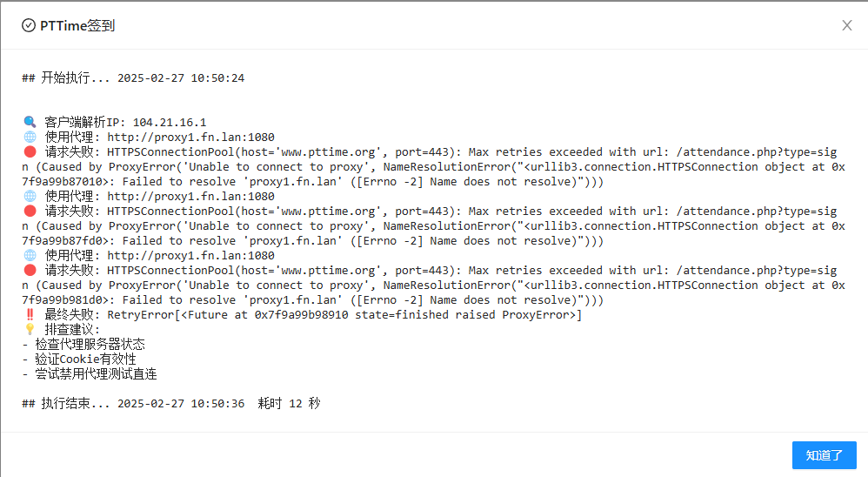Confirm the dialog with the 知道了 button
Image resolution: width=868 pixels, height=477 pixels.
pos(825,455)
